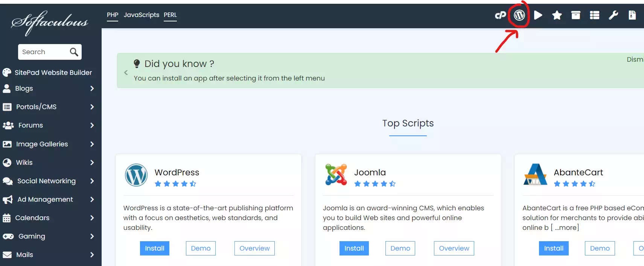Open the WordPress Demo
The width and height of the screenshot is (644, 266).
tap(201, 248)
